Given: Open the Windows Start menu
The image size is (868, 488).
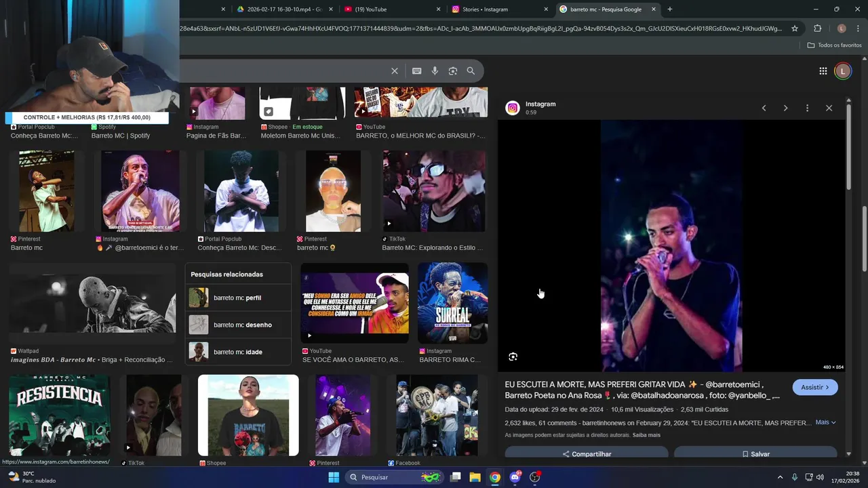Looking at the screenshot, I should [x=334, y=477].
